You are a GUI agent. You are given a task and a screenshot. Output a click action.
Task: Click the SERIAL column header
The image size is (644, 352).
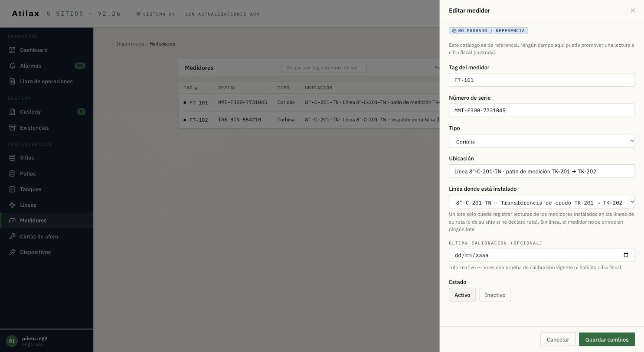[x=227, y=88]
